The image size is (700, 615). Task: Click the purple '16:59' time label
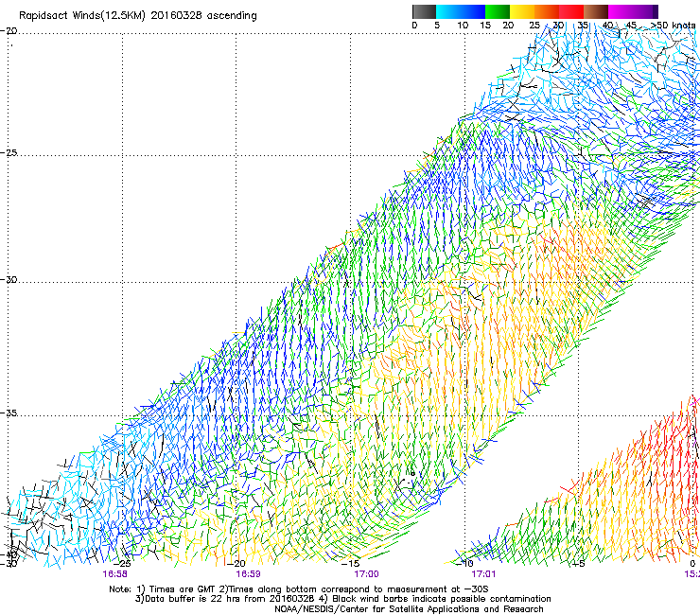click(x=248, y=574)
